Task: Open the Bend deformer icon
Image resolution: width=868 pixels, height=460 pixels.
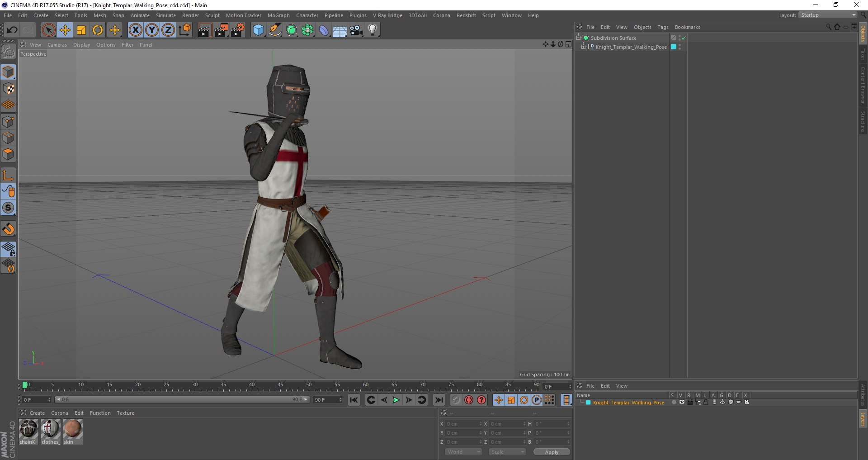Action: (x=324, y=30)
